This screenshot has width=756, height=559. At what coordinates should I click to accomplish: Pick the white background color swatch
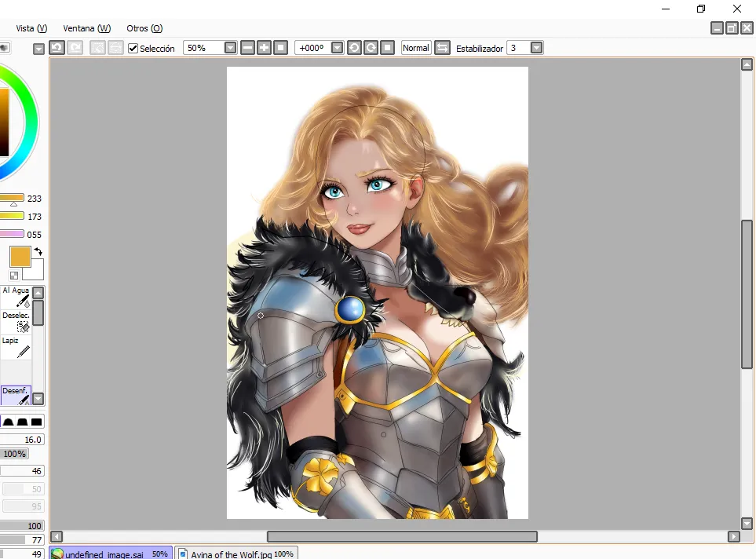pyautogui.click(x=35, y=271)
